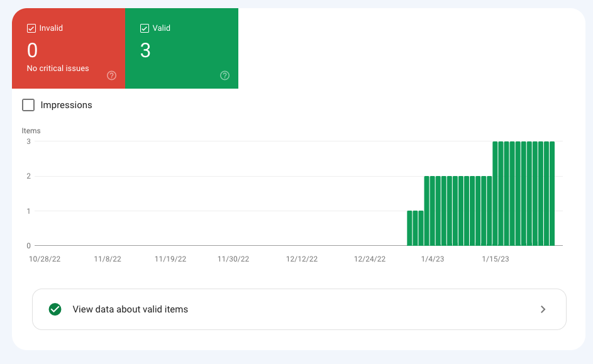Select the Invalid count number 0

point(32,50)
